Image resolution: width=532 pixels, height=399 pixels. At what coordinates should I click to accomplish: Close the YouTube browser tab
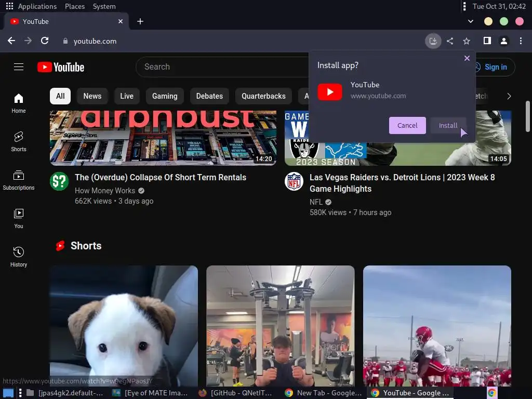121,21
